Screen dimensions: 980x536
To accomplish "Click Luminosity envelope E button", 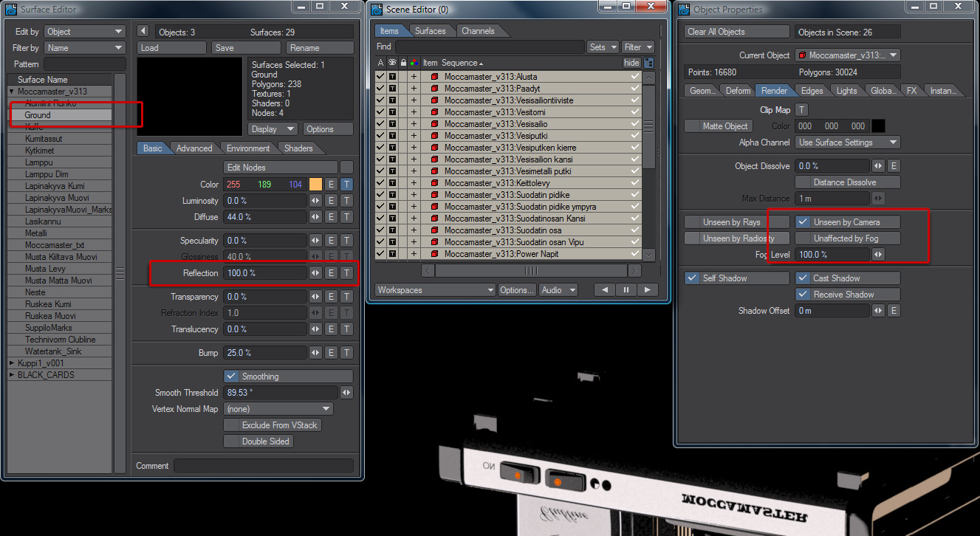I will pos(331,201).
